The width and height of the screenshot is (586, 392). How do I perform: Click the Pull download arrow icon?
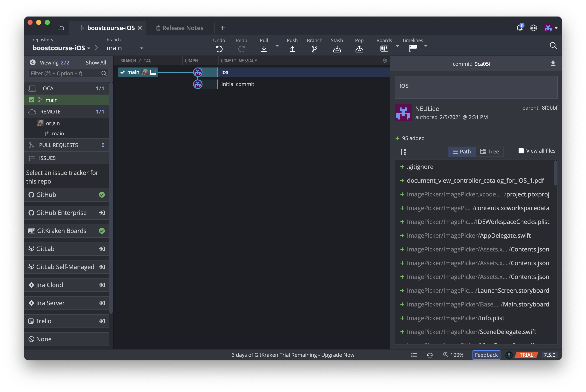coord(264,49)
